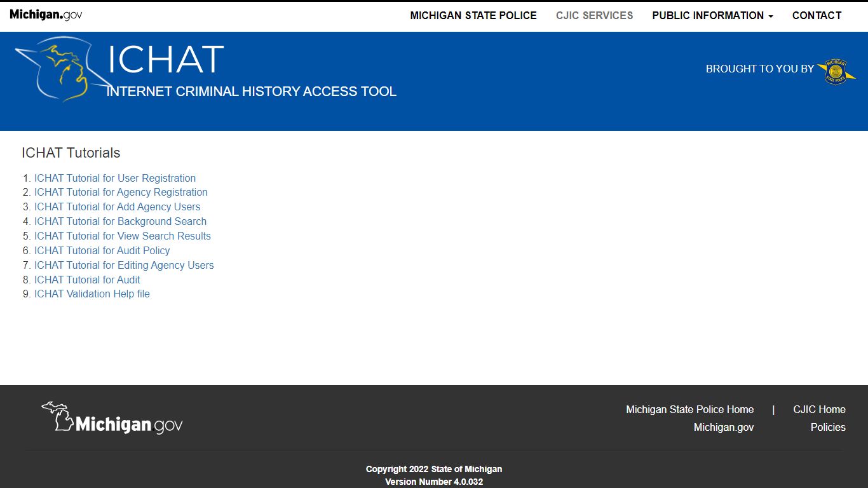Open ICHAT Tutorial for View Search Results
The width and height of the screenshot is (868, 488).
tap(123, 236)
